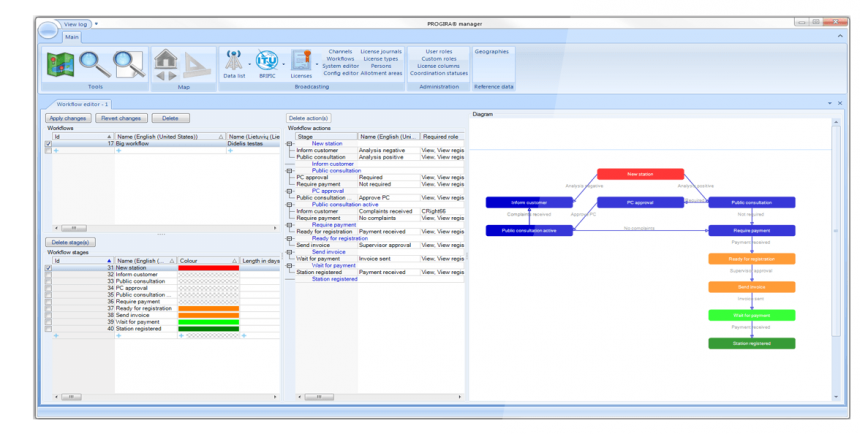Open License journals in the ribbon
Image resolution: width=860 pixels, height=434 pixels.
click(x=381, y=52)
